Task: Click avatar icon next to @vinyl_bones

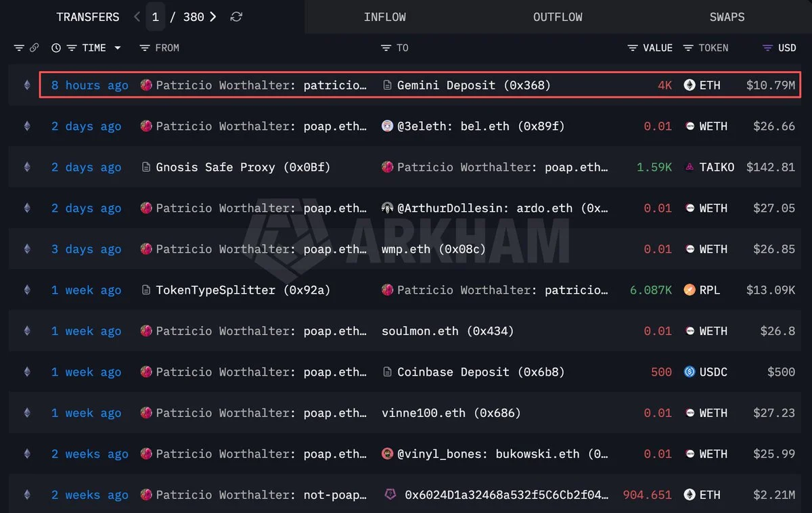Action: (388, 453)
